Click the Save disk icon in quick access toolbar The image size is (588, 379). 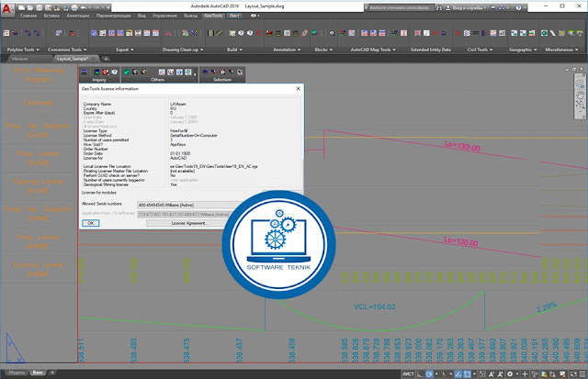(x=39, y=7)
